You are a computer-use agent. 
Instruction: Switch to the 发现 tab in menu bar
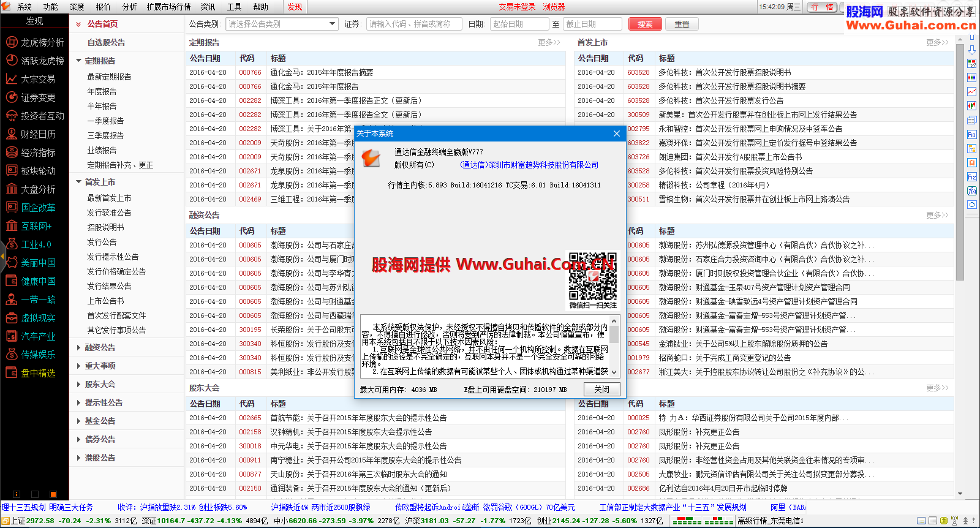coord(295,7)
